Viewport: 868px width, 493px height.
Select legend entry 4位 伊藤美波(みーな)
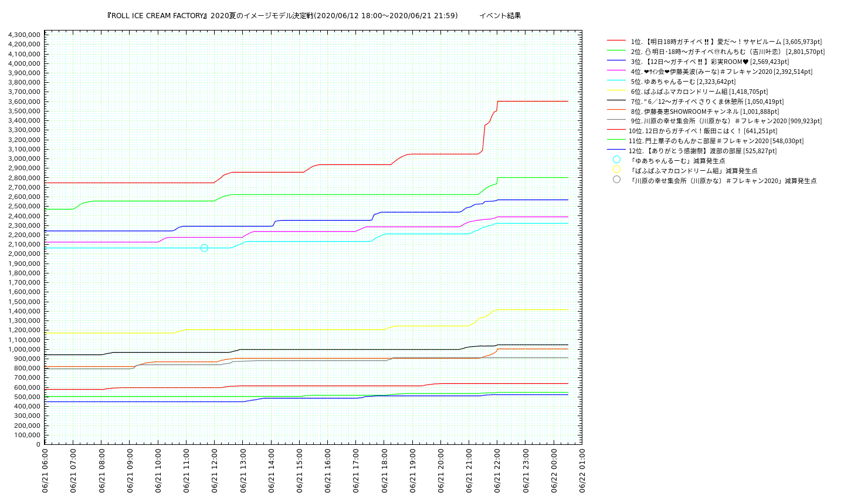click(x=721, y=72)
